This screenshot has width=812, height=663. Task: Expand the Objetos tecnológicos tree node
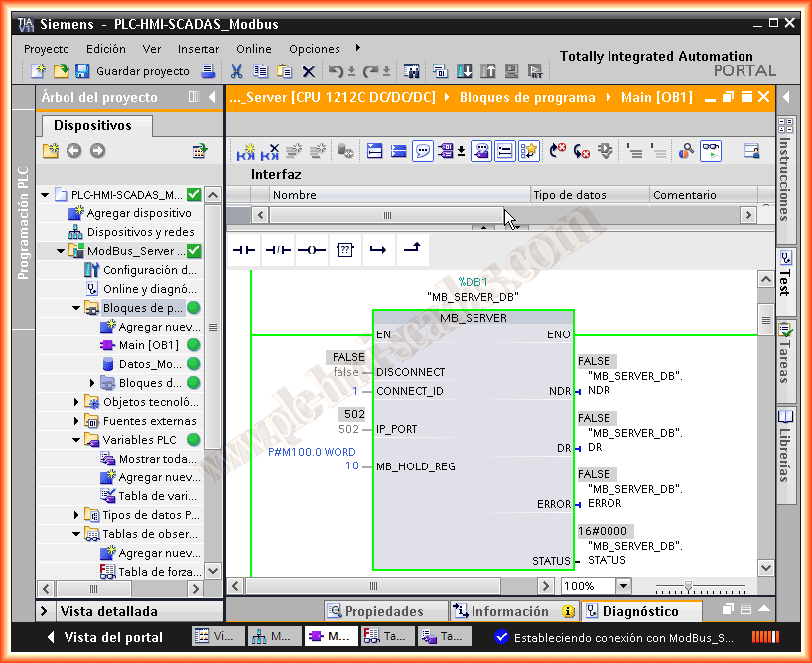coord(77,402)
